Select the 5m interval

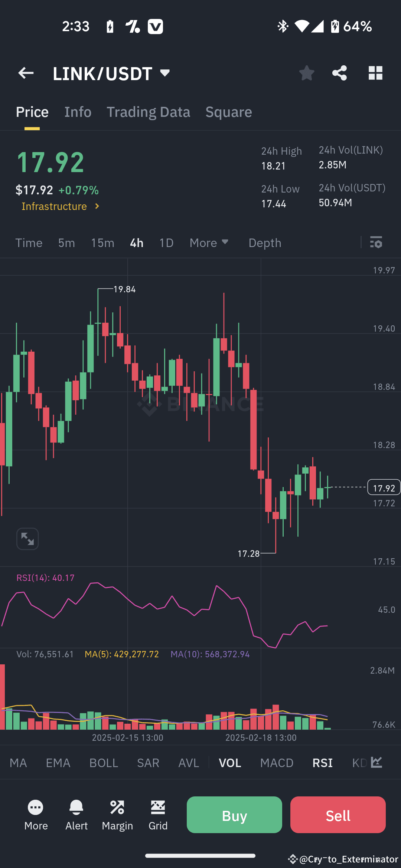point(66,243)
